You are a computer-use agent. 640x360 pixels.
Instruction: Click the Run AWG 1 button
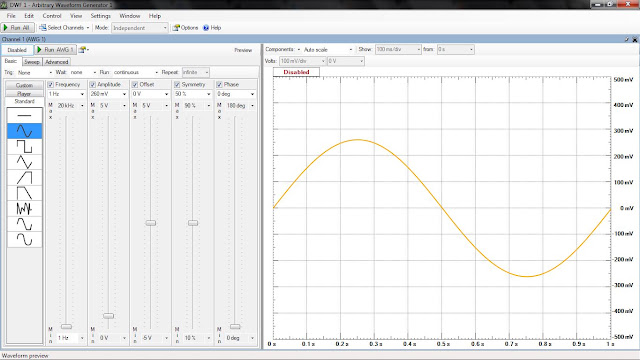coord(55,50)
